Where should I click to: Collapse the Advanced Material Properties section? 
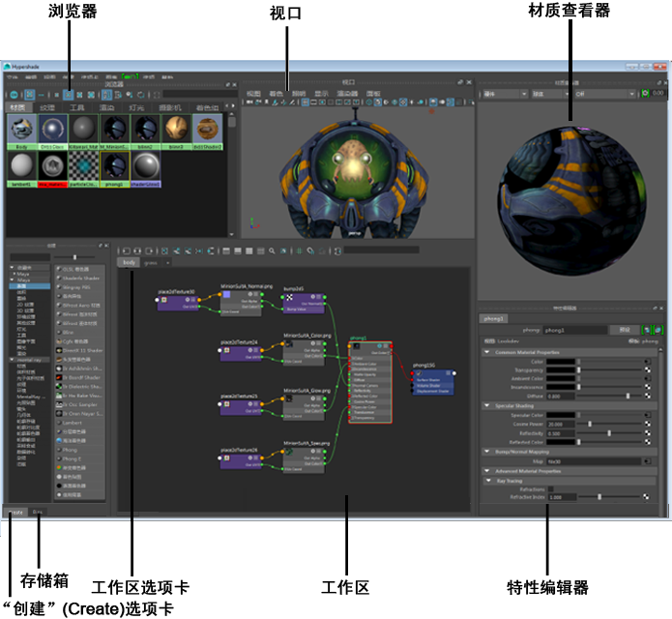tap(487, 471)
